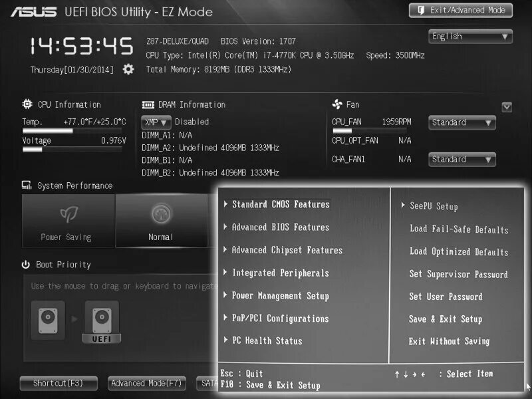Click the BIOS Version: 1707 text
Screen dimensions: 532x399
coord(258,41)
